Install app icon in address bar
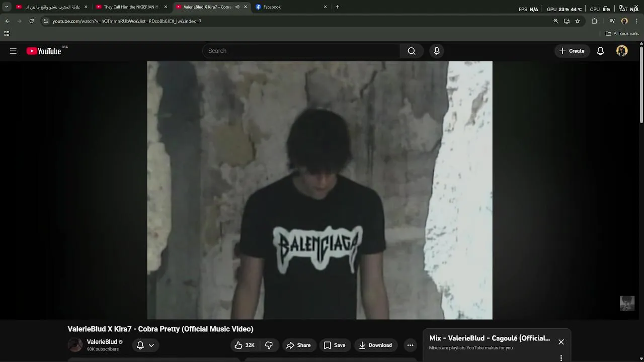The image size is (644, 362). point(567,21)
